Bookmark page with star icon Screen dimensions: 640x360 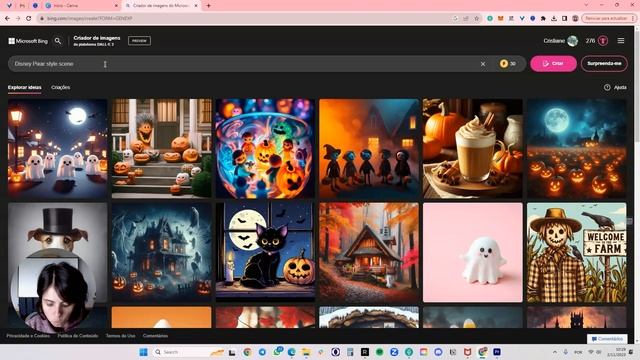coord(476,18)
